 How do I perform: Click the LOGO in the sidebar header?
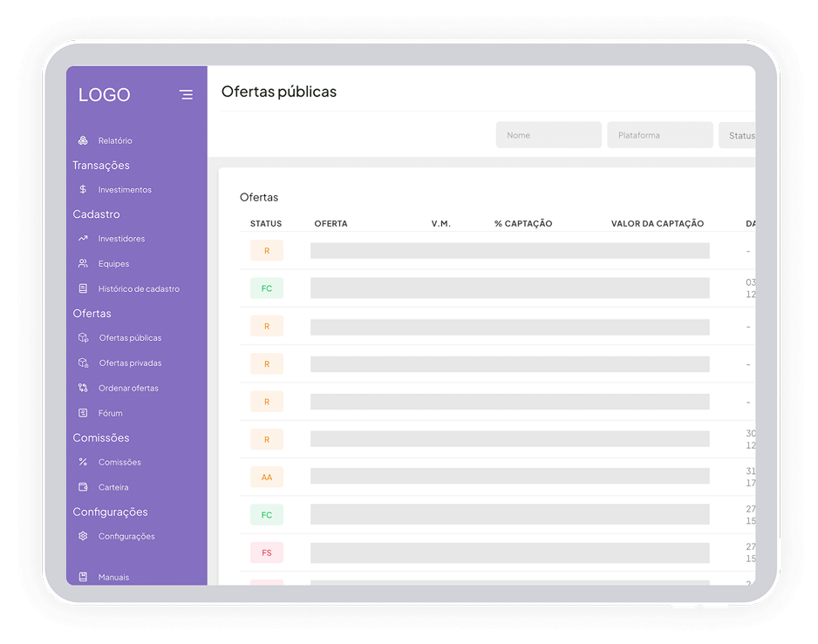click(104, 95)
